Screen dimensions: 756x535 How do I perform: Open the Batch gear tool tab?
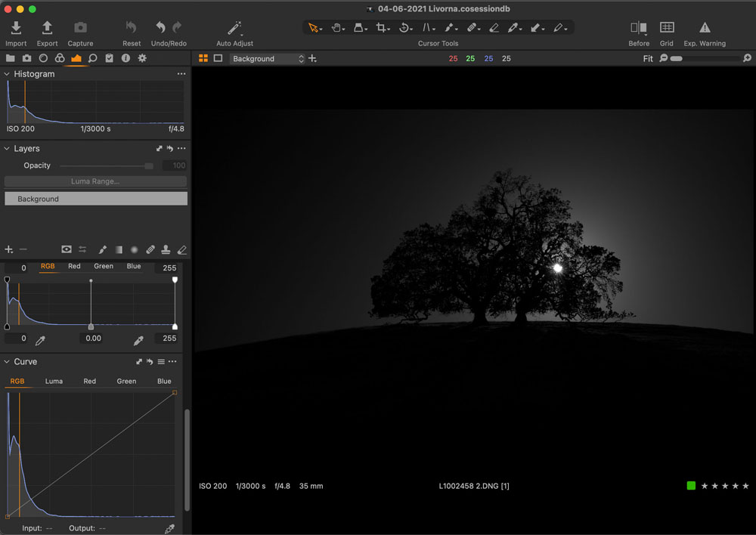click(142, 58)
